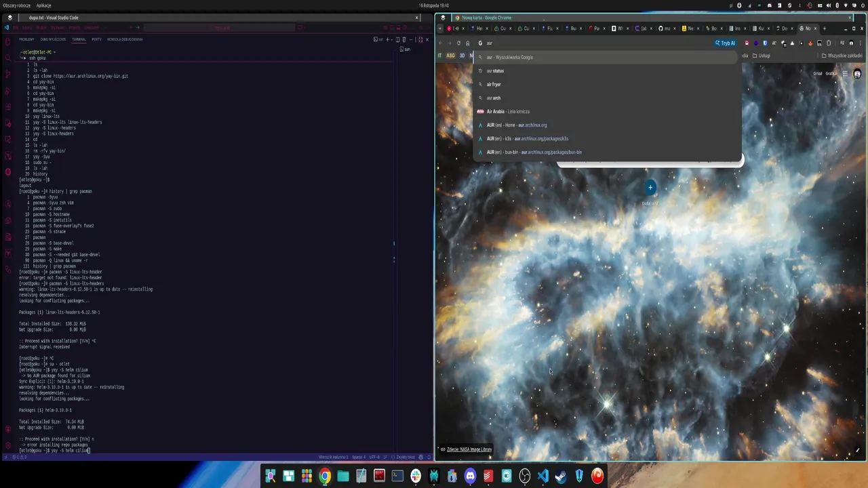The image size is (868, 488).
Task: Open AUR (en) Home aur.archlinux.org suggestion
Action: tap(607, 125)
